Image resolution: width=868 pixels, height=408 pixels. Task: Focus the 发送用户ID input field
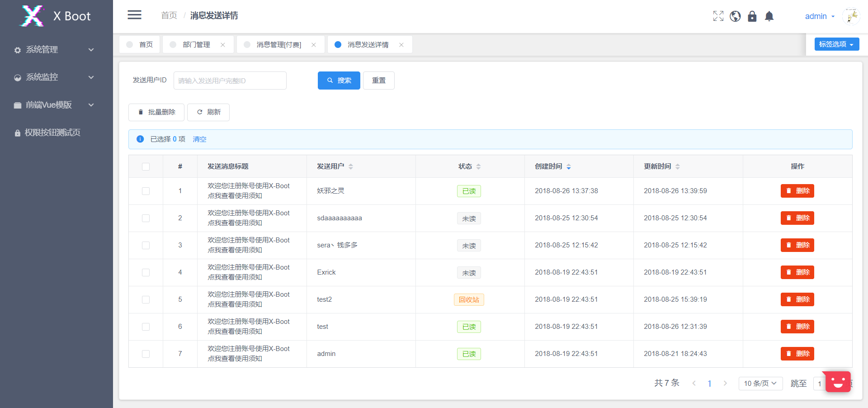point(230,81)
